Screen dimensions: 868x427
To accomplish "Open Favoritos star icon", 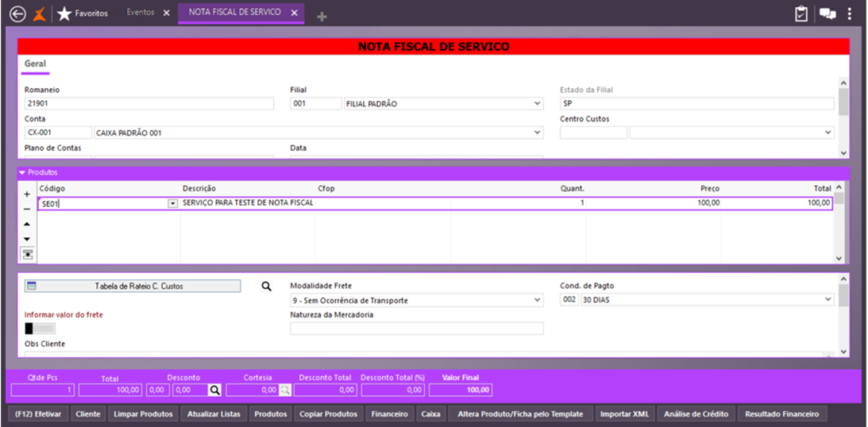I will [x=64, y=13].
